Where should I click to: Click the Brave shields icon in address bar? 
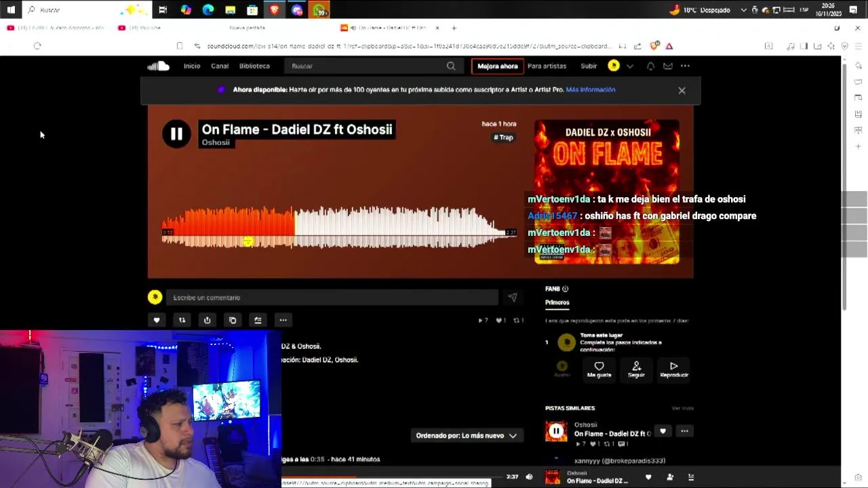click(x=654, y=46)
